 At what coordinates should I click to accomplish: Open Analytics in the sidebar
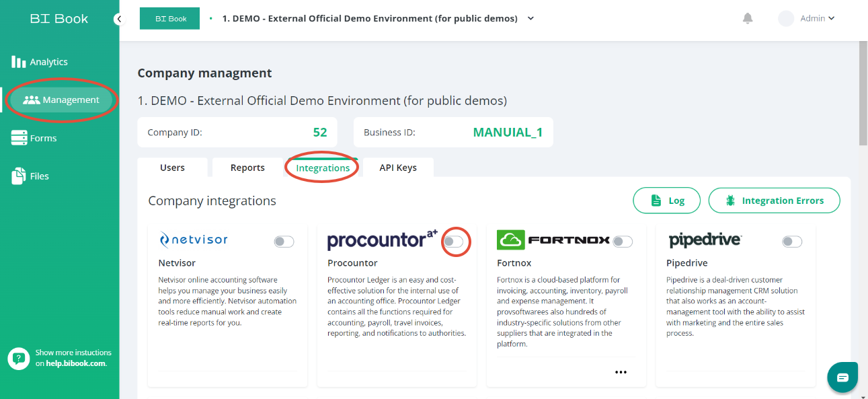click(x=40, y=62)
